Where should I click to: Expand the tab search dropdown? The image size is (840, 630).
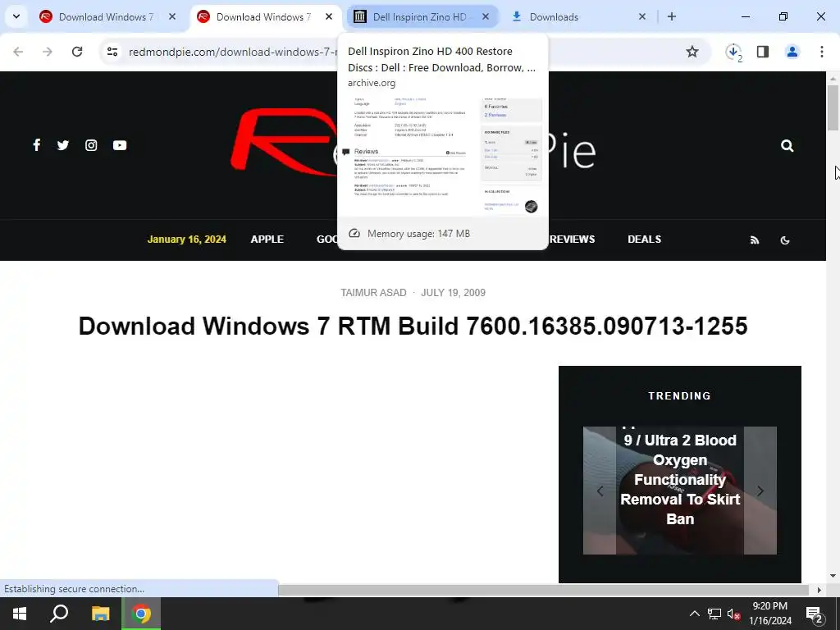[x=16, y=16]
